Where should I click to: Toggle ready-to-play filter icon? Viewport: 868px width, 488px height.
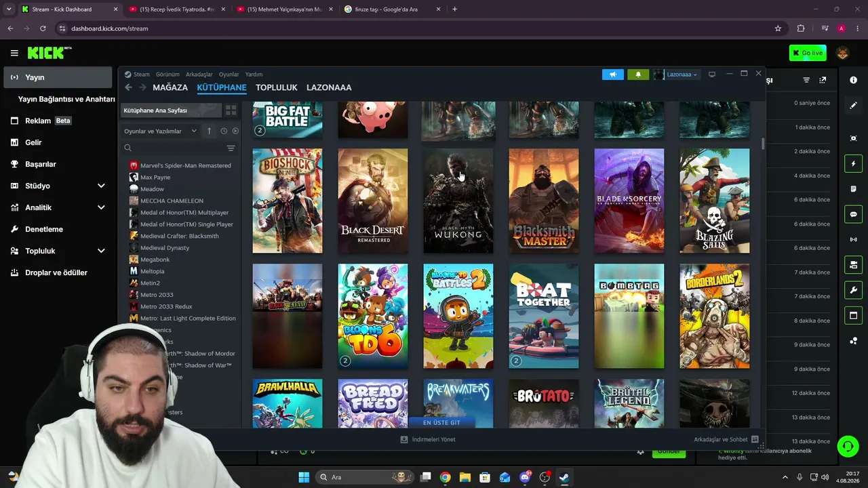(x=235, y=131)
